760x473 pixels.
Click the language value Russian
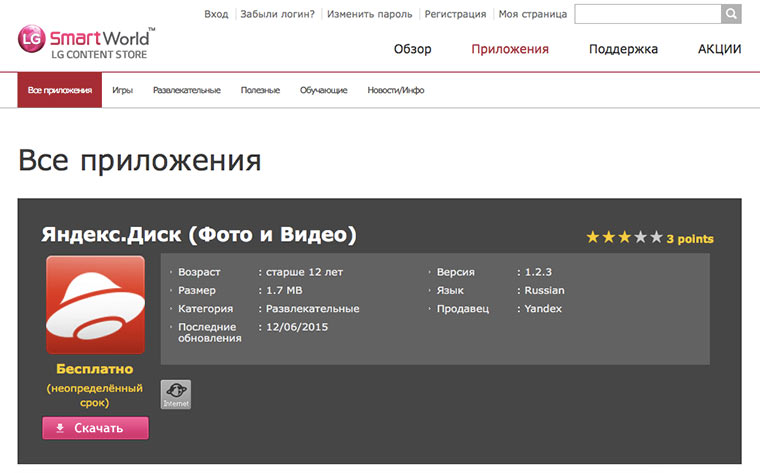click(x=544, y=290)
